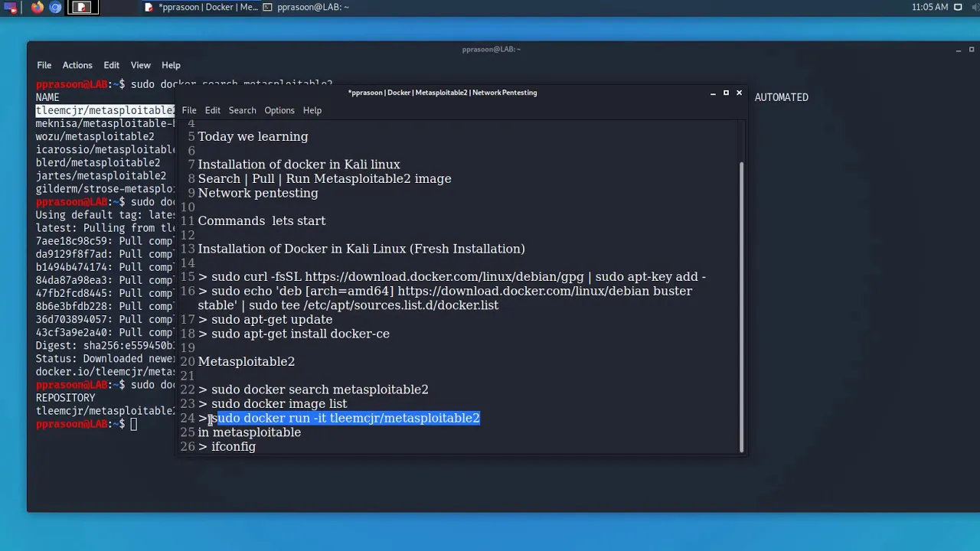The image size is (980, 551).
Task: Click 'Search | Pull | Run Metasploitable2 image' line
Action: click(325, 179)
